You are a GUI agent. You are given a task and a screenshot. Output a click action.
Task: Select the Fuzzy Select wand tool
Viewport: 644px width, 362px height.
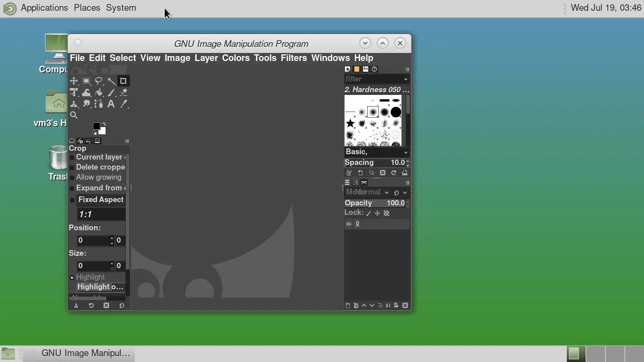coord(111,81)
